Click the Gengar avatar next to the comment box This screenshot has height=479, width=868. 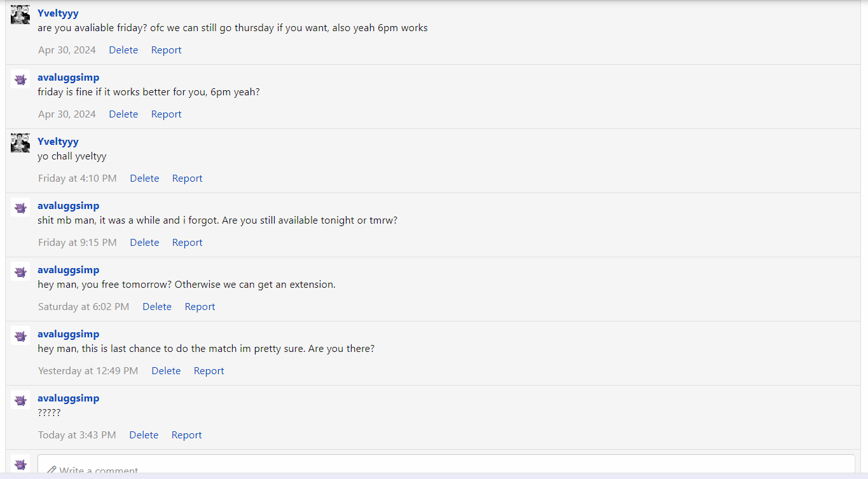pyautogui.click(x=20, y=464)
